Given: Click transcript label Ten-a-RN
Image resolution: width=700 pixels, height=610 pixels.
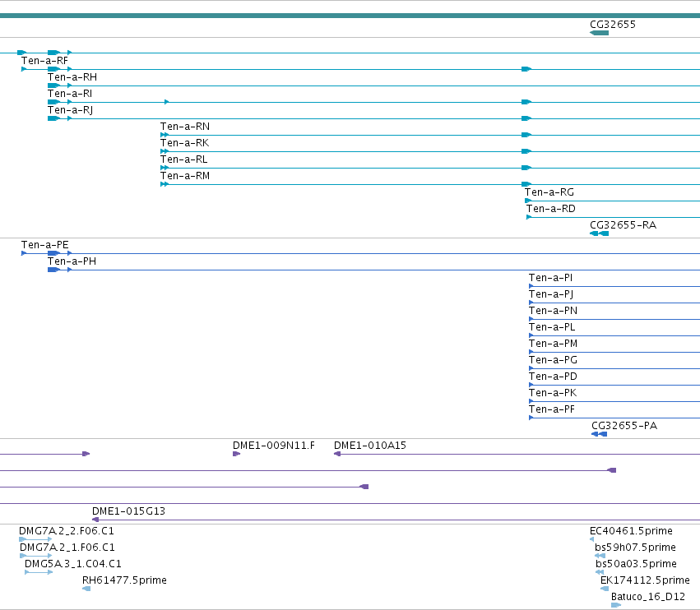Looking at the screenshot, I should coord(185,127).
